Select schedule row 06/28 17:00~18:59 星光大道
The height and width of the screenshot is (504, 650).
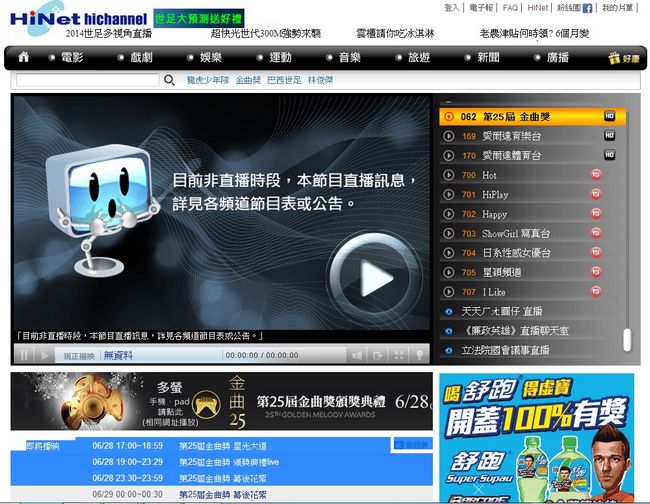pos(221,446)
